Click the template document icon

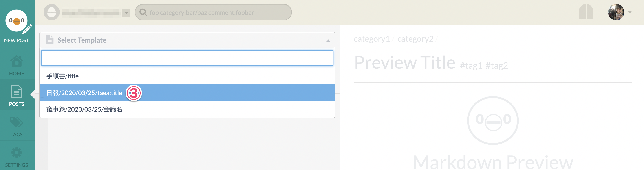[49, 39]
